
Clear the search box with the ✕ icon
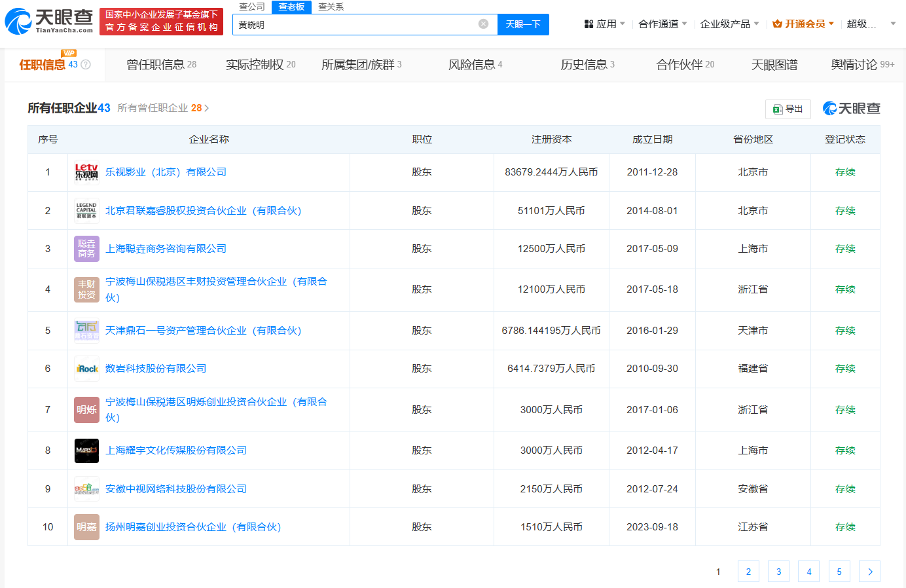pyautogui.click(x=484, y=24)
